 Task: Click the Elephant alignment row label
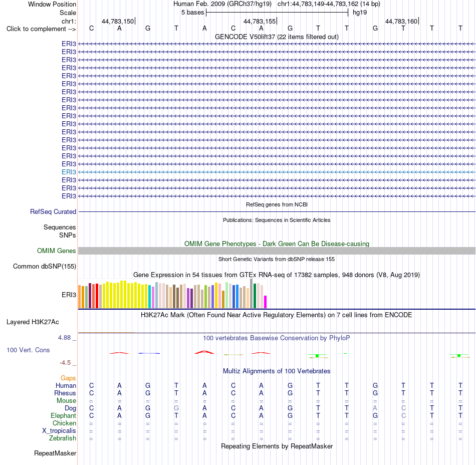pos(64,415)
